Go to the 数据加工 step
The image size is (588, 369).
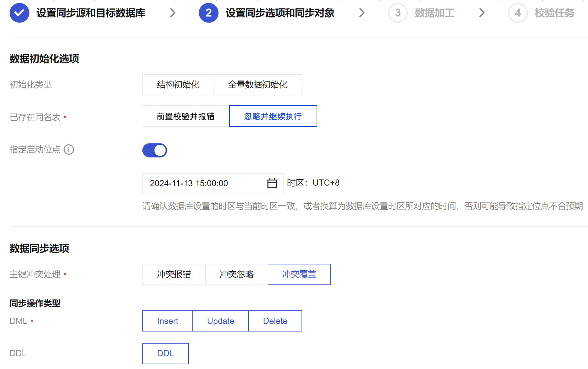pos(434,13)
